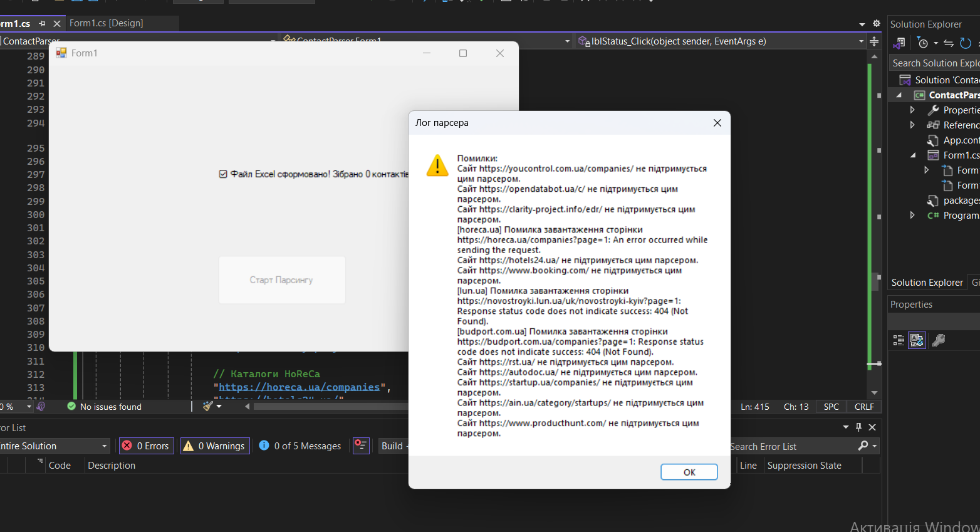The width and height of the screenshot is (980, 532).
Task: Click OK in the Лог парсера dialog
Action: pyautogui.click(x=689, y=472)
